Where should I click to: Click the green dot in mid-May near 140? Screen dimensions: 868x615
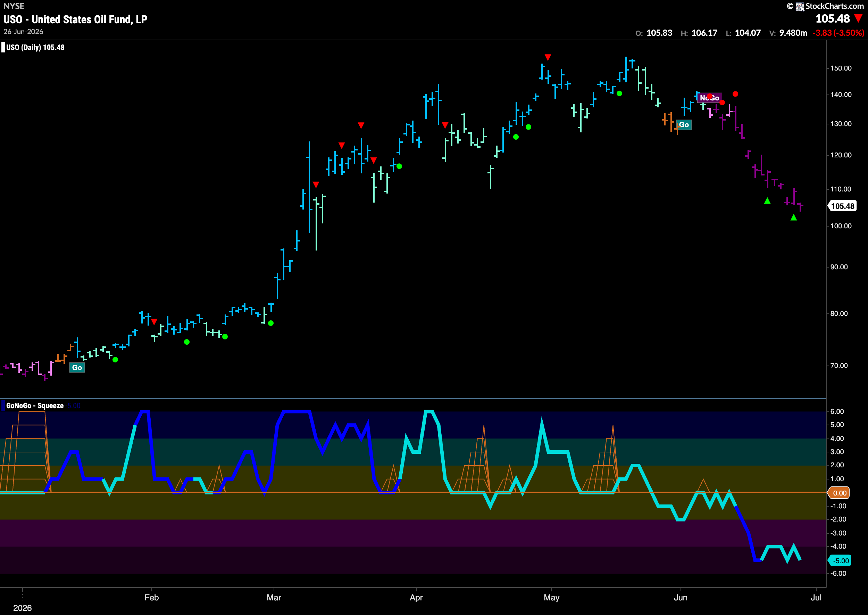tap(619, 93)
